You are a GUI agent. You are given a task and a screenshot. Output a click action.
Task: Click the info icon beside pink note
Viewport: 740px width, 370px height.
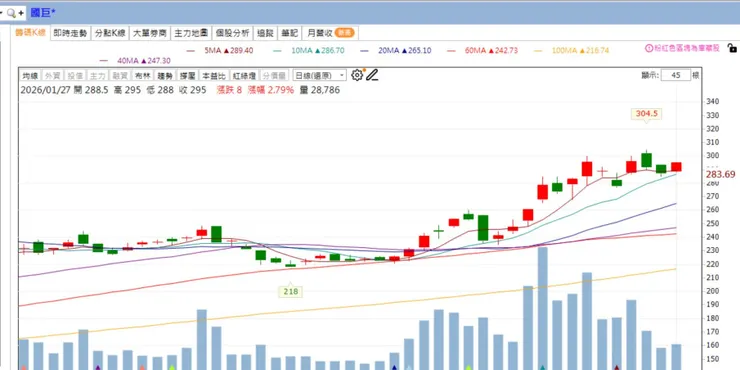click(x=649, y=48)
